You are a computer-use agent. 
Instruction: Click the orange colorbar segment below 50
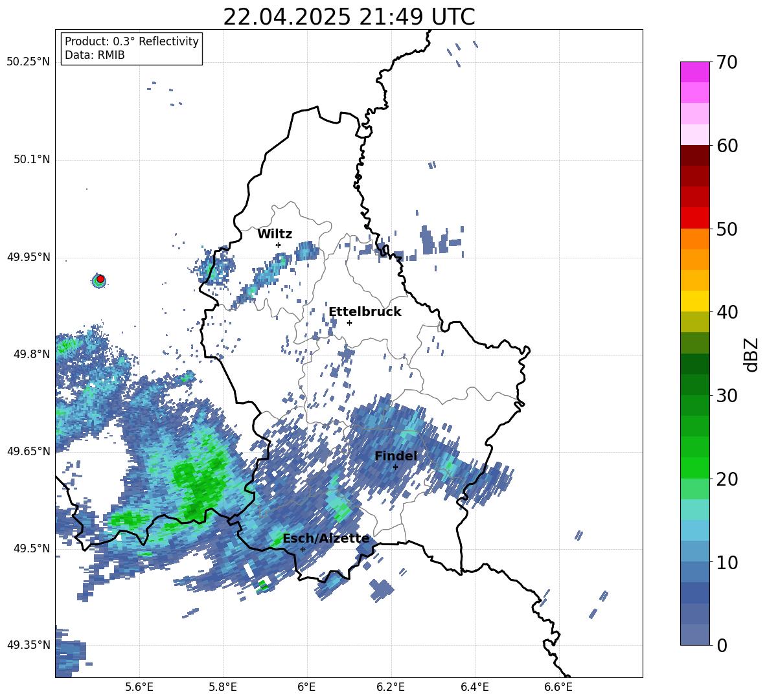694,239
